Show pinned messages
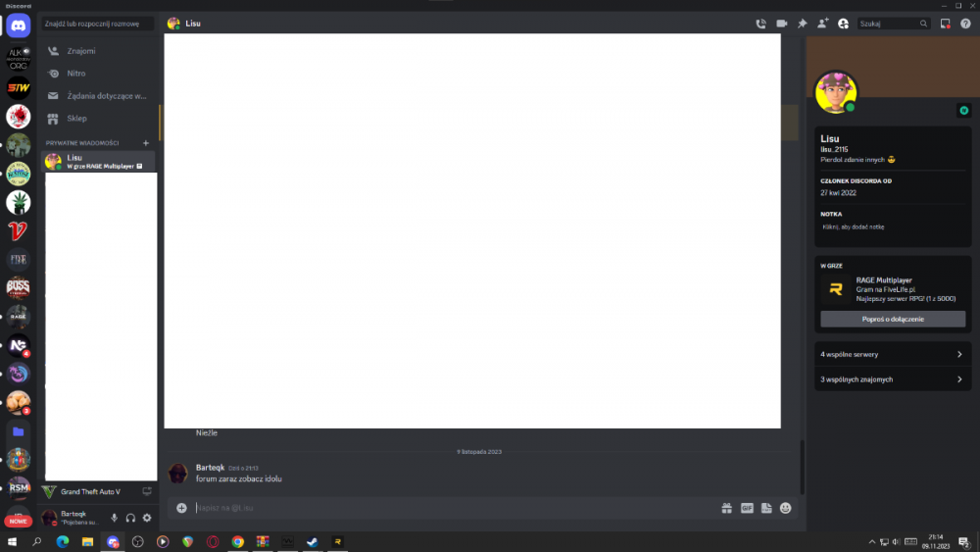The image size is (980, 552). coord(802,24)
